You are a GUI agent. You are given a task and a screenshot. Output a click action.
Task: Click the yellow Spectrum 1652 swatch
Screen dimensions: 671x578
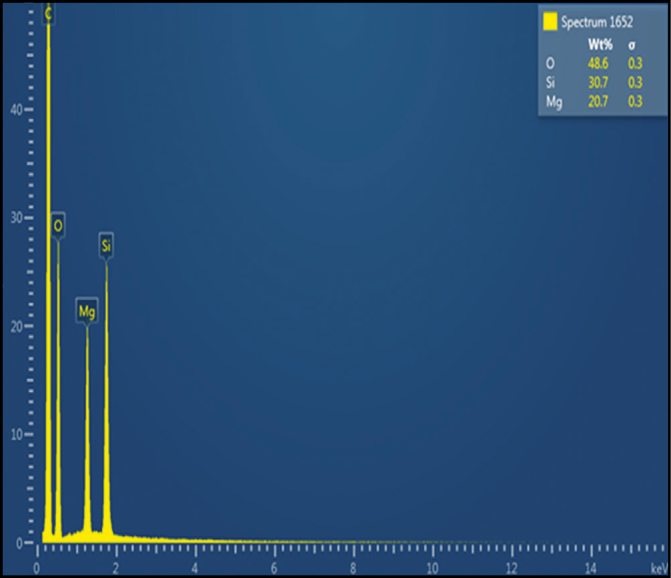(x=550, y=21)
